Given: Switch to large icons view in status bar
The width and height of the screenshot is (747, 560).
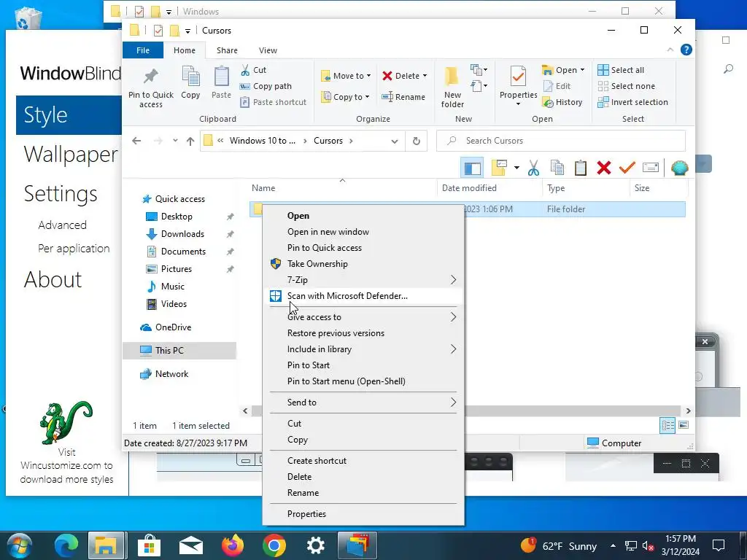Looking at the screenshot, I should pos(684,425).
